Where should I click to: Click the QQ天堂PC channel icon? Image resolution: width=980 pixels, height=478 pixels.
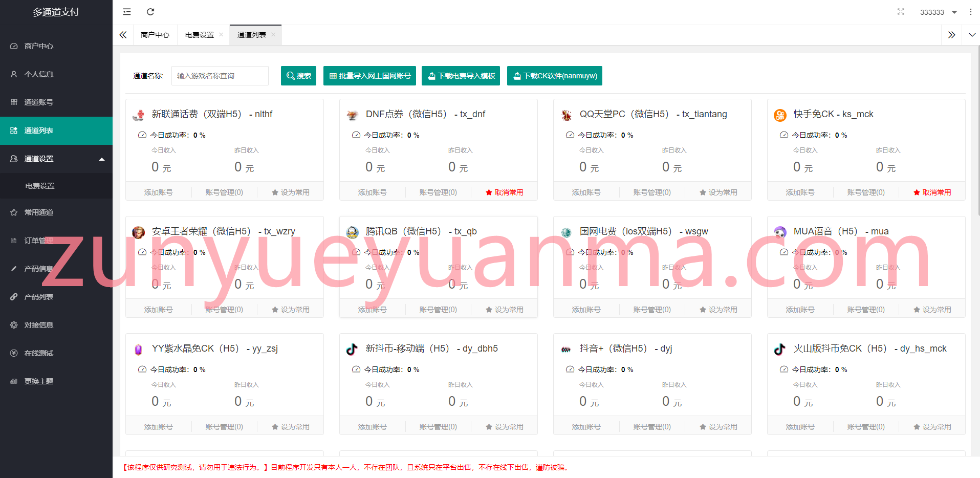pos(567,115)
